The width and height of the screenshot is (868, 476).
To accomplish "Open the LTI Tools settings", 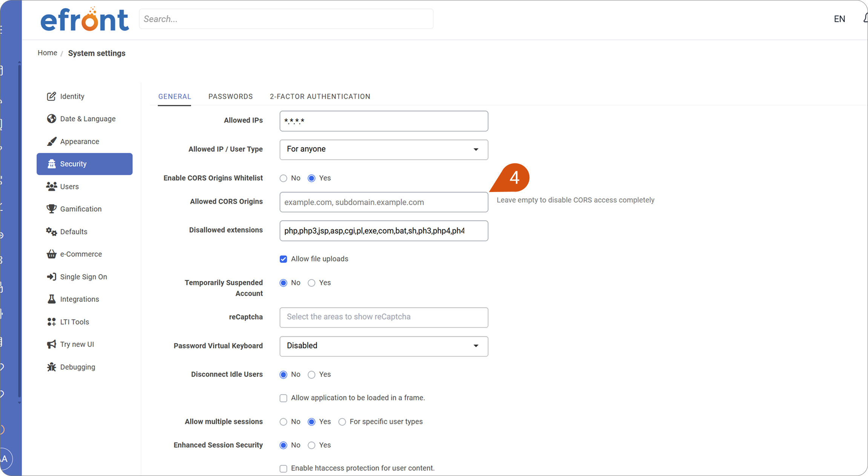I will [x=84, y=322].
